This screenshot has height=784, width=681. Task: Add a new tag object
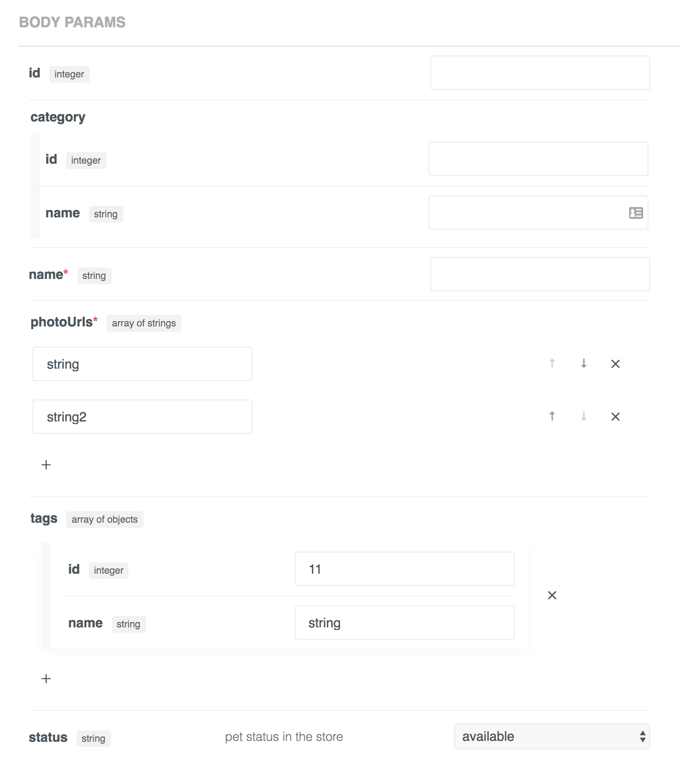[46, 678]
